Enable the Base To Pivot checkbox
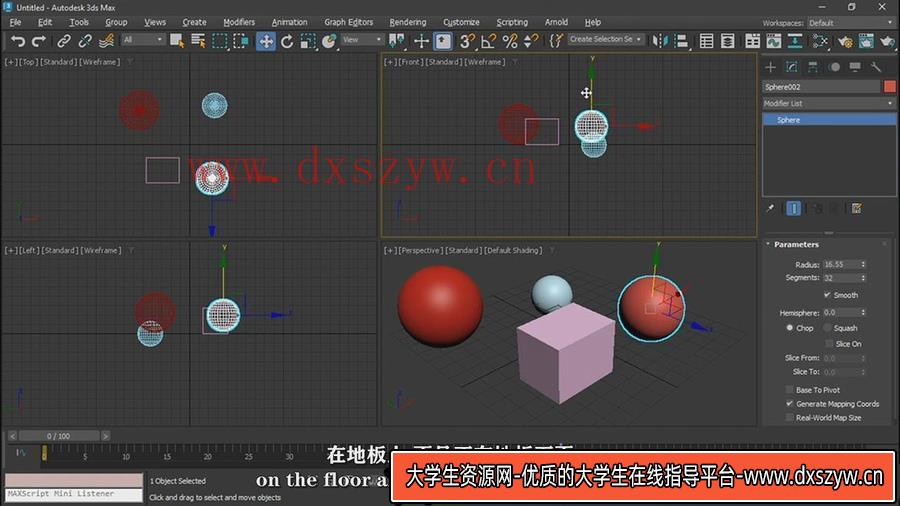 (x=790, y=390)
